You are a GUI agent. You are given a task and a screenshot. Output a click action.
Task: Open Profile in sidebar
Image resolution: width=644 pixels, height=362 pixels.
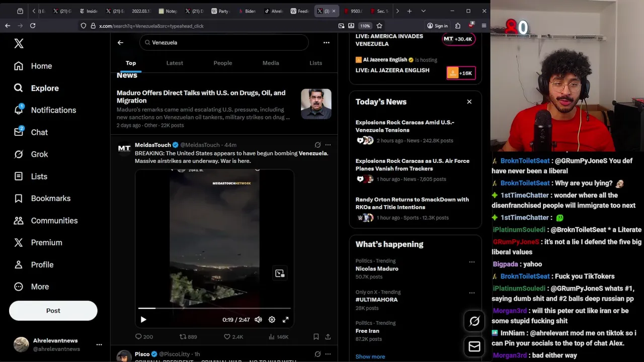(33, 264)
